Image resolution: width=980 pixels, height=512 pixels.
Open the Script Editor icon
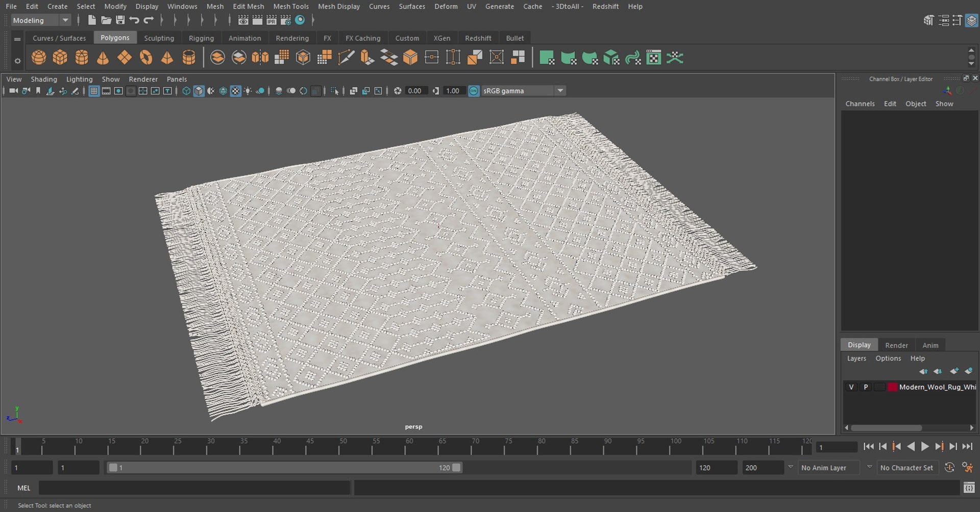point(969,488)
